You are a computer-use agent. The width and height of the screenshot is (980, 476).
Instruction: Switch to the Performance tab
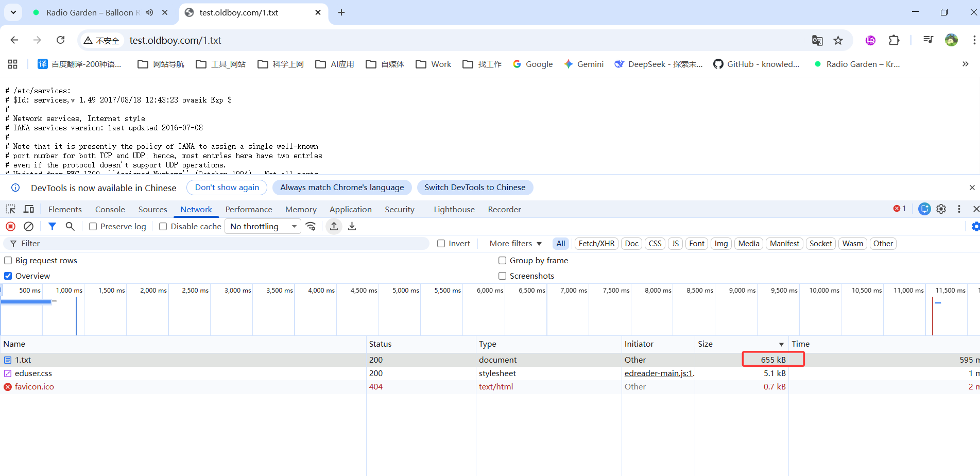click(x=249, y=209)
